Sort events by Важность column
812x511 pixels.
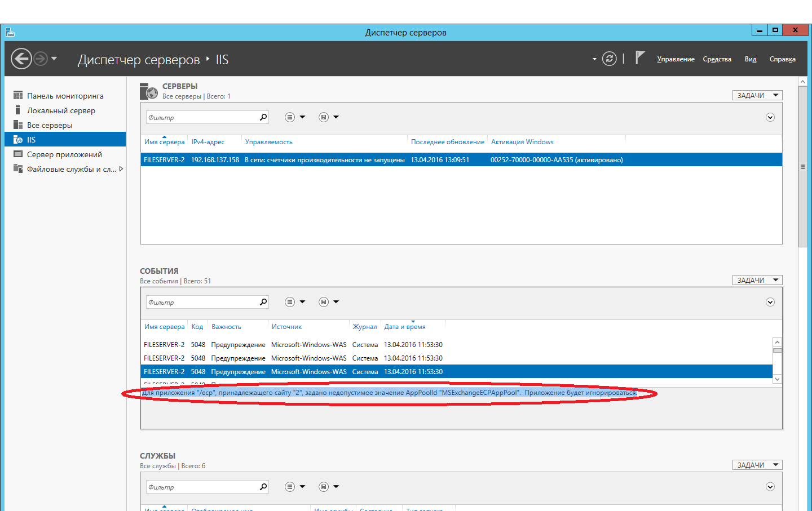click(x=226, y=327)
